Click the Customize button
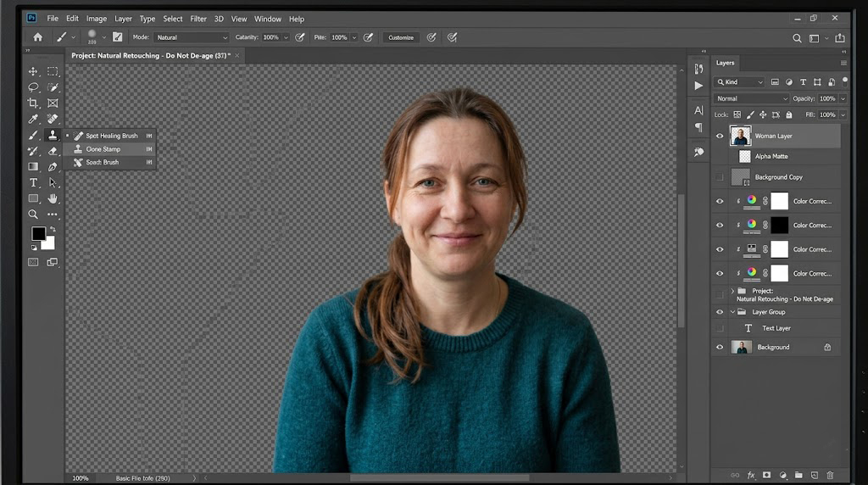Screen dimensions: 868x485 point(401,37)
